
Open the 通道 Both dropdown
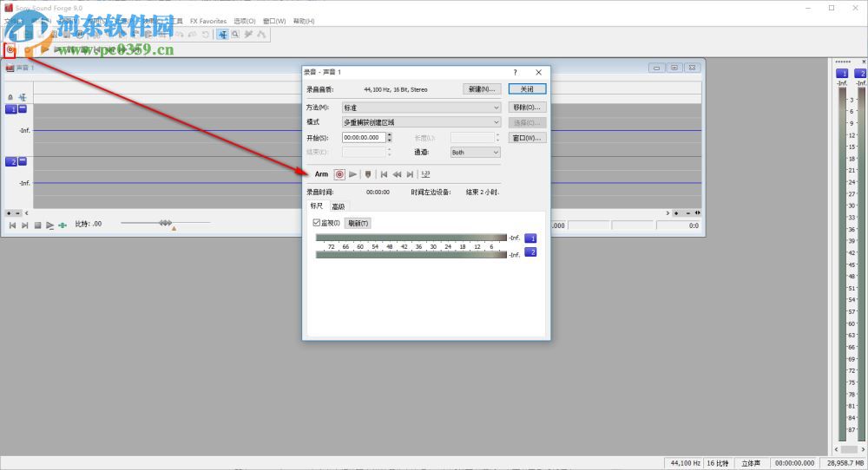click(x=476, y=152)
